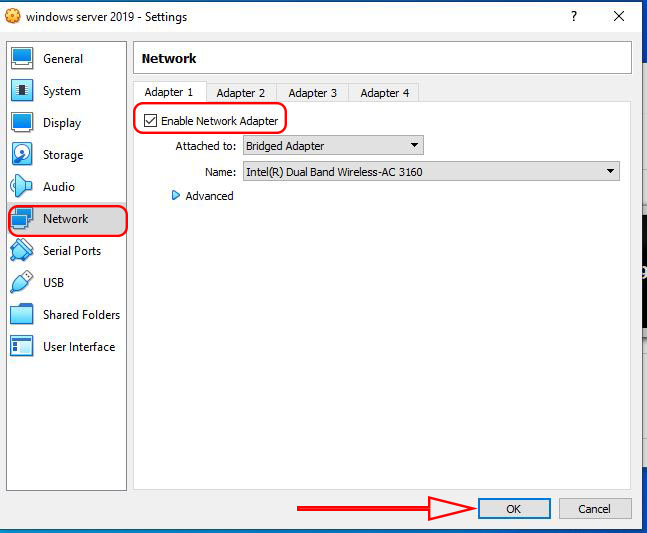Viewport: 647px width, 533px height.
Task: Select the User Interface label
Action: (x=79, y=347)
